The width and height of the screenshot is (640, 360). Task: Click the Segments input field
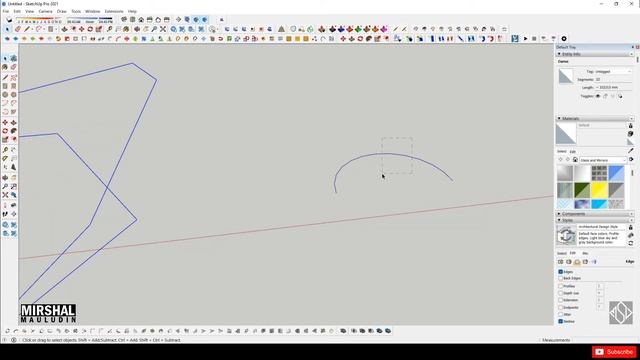point(613,80)
